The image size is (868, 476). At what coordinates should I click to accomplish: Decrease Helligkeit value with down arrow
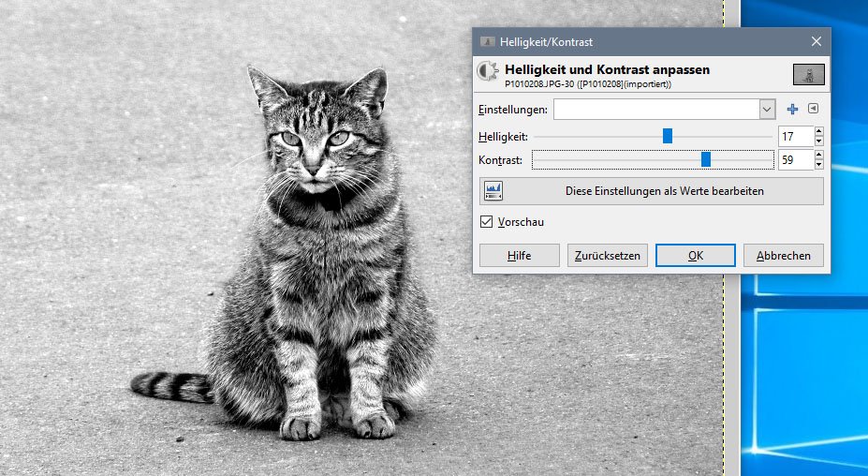819,141
